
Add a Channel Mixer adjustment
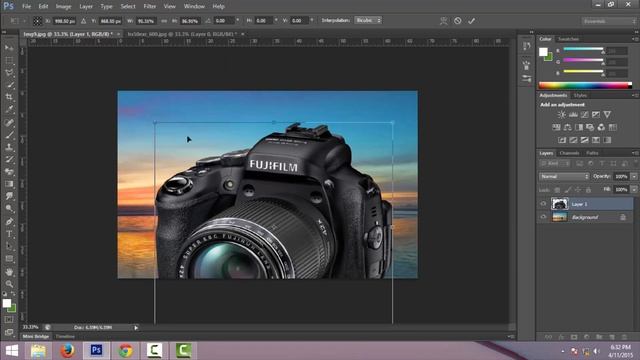pos(601,127)
